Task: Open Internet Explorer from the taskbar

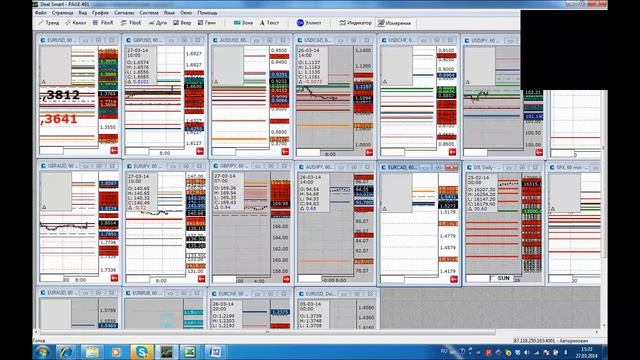Action: click(x=67, y=352)
